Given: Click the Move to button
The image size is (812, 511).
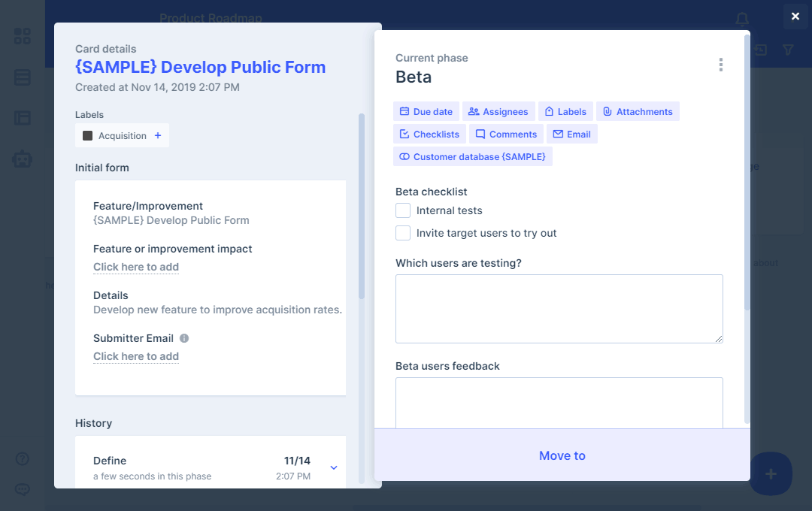Looking at the screenshot, I should pos(562,455).
